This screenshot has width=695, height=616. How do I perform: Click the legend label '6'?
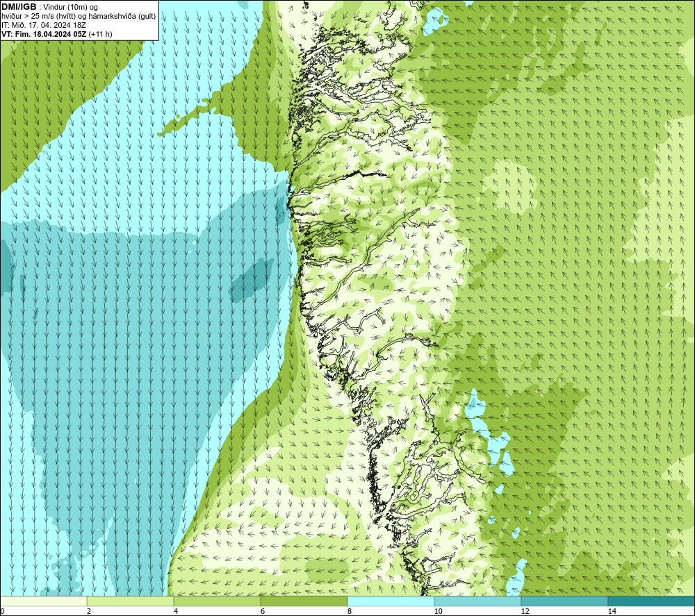click(x=263, y=611)
